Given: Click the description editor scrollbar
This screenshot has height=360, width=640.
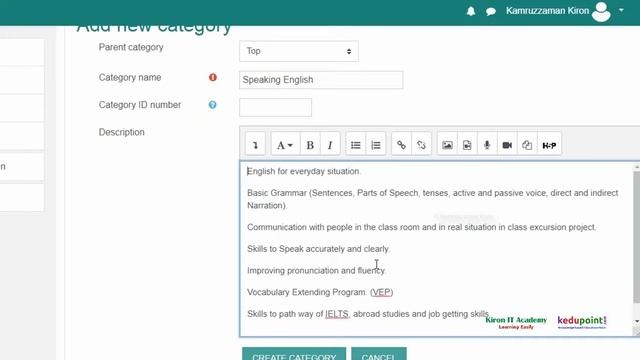Looking at the screenshot, I should pyautogui.click(x=636, y=237).
